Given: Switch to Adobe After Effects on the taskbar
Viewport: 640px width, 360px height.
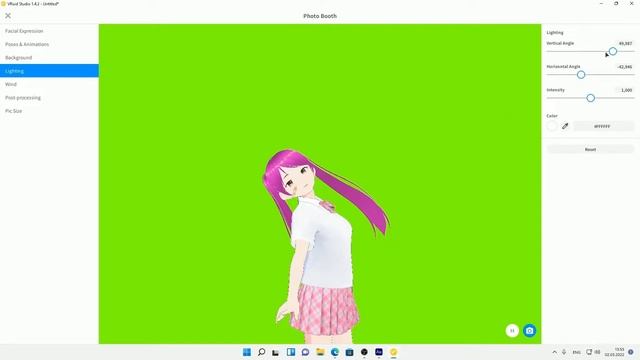Looking at the screenshot, I should pos(379,352).
